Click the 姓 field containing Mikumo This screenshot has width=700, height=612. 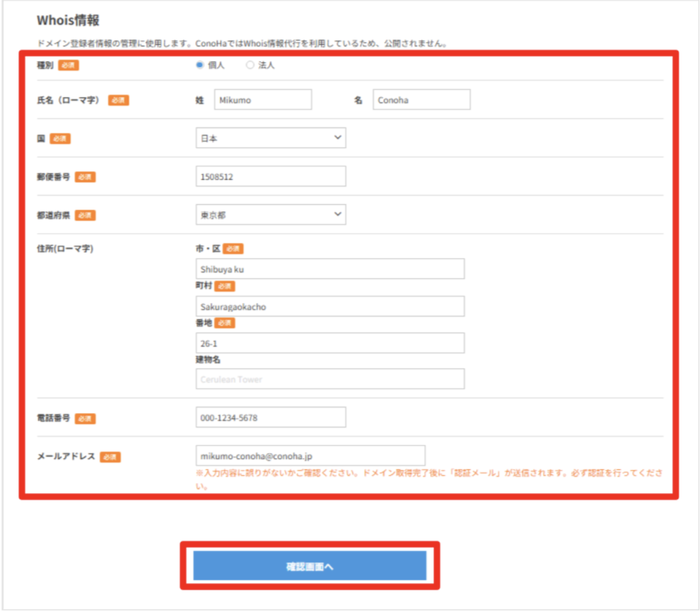tap(262, 100)
